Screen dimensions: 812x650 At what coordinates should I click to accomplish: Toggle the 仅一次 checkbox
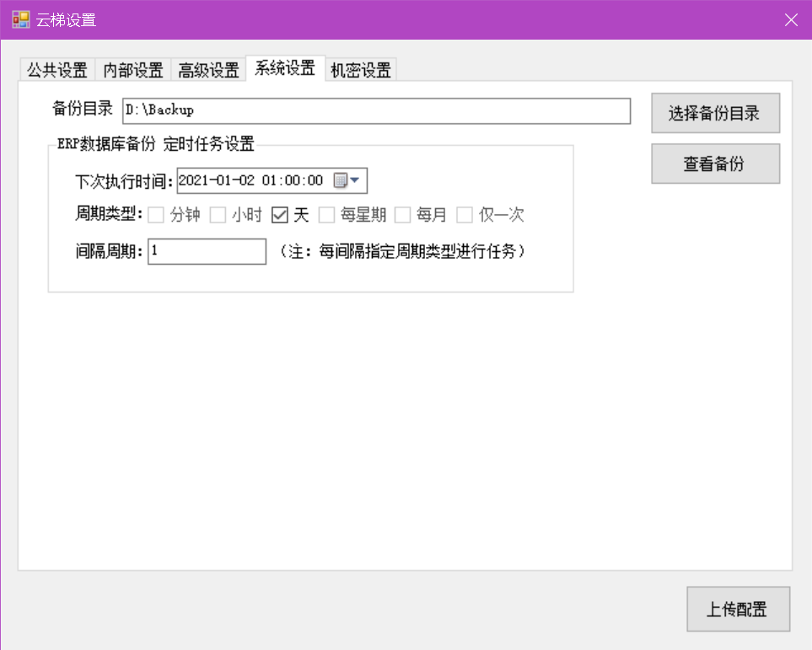click(465, 215)
